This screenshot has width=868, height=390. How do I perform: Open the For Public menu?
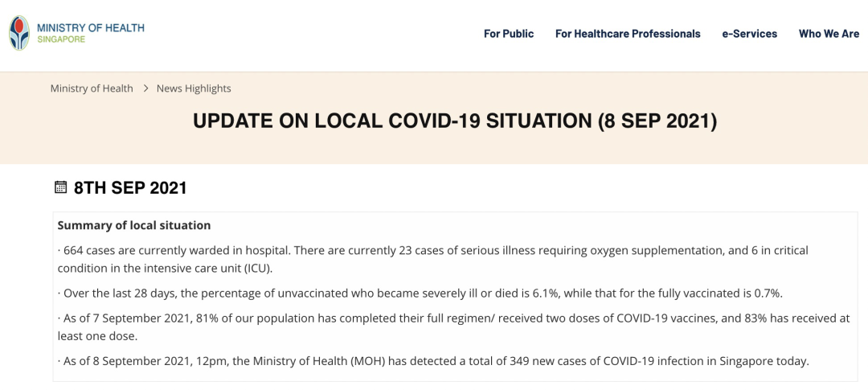(x=509, y=34)
